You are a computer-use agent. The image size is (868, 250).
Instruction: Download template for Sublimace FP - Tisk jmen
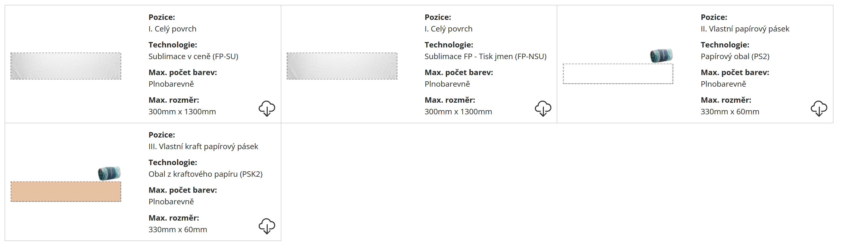coord(543,109)
